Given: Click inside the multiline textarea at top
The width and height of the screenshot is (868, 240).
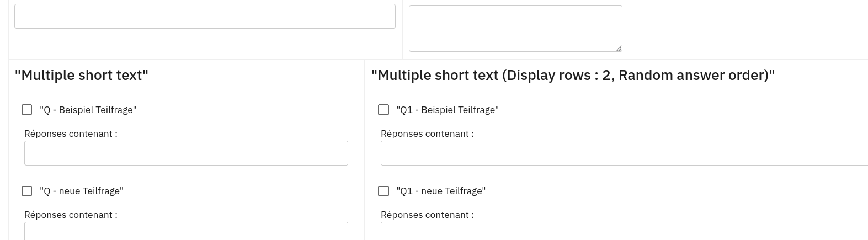Looking at the screenshot, I should click(515, 28).
